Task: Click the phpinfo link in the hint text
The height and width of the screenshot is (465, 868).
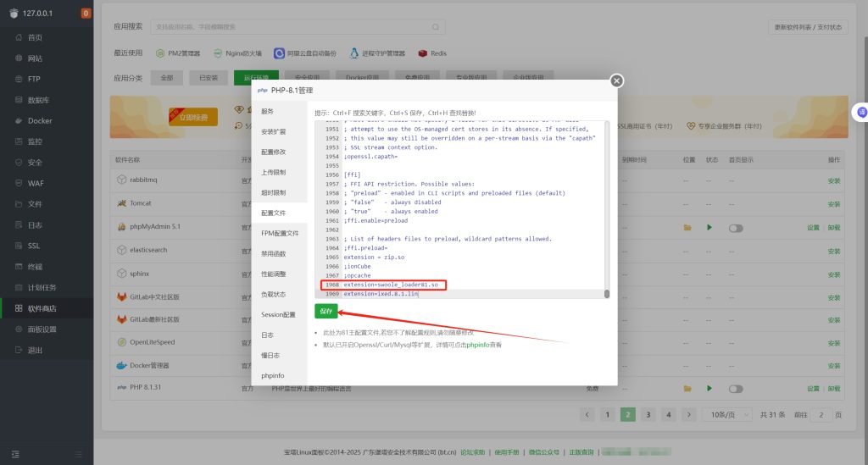Action: point(478,345)
